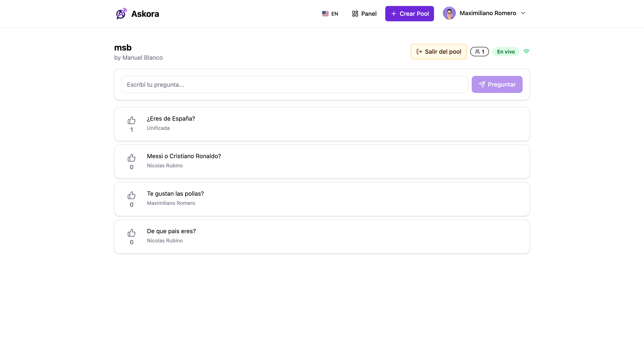644x353 pixels.
Task: Click the De que pais eres? text
Action: pos(171,231)
